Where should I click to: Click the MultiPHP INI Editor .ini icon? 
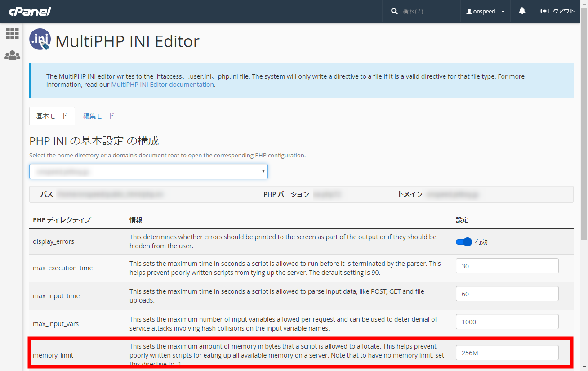click(40, 40)
